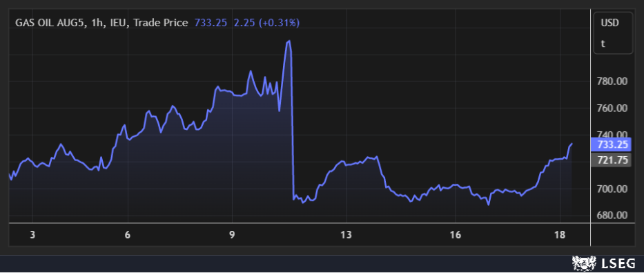Viewport: 644px width, 273px height.
Task: Open the USD currency unit box
Action: pyautogui.click(x=613, y=33)
